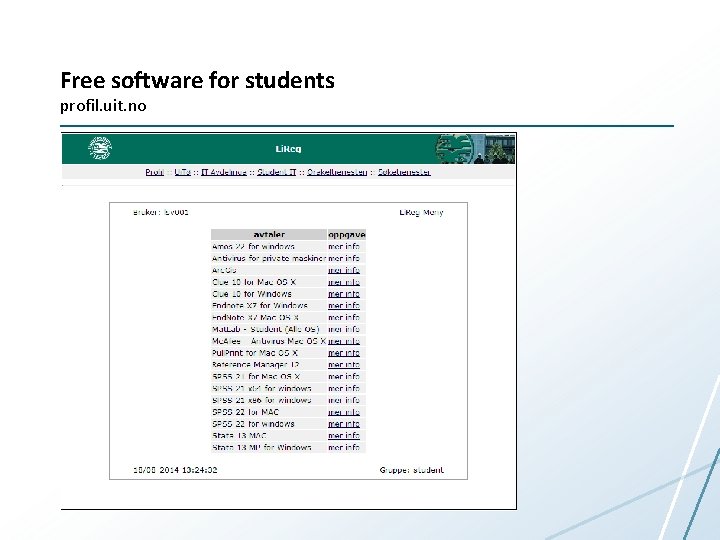Open mer info for Amos 22 for windows
This screenshot has width=720, height=540.
point(344,247)
